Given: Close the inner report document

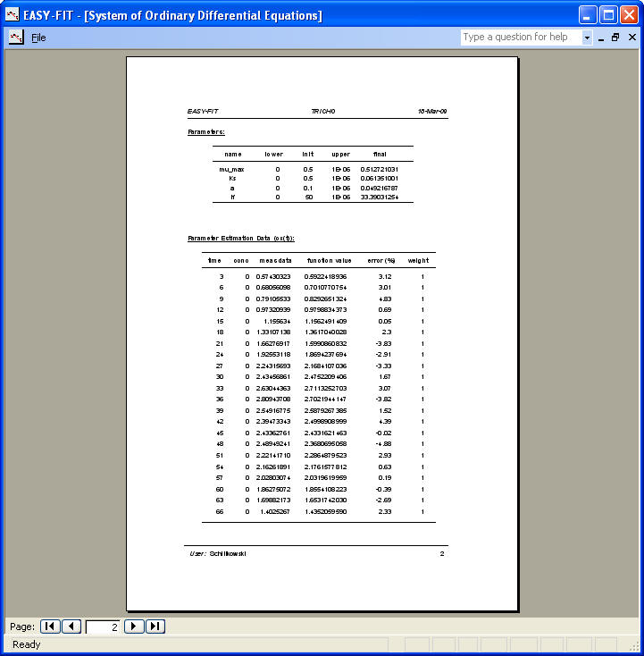Looking at the screenshot, I should click(631, 38).
